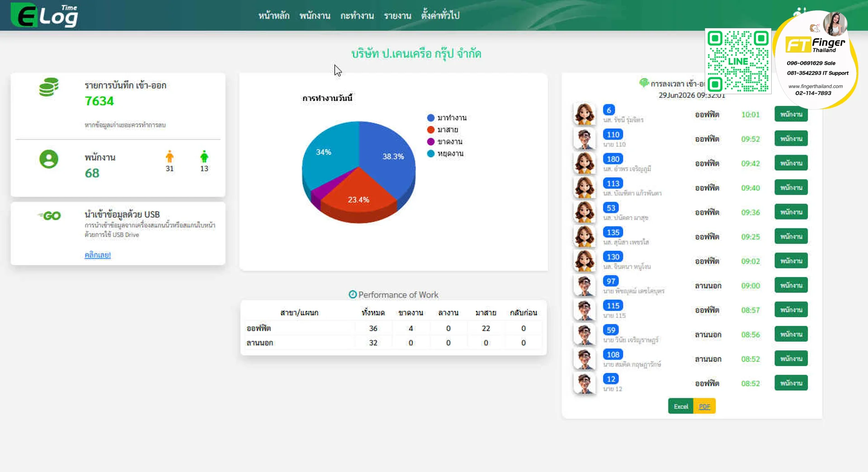The image size is (868, 472).
Task: Click พนักงาน button for employee 12
Action: click(x=791, y=383)
